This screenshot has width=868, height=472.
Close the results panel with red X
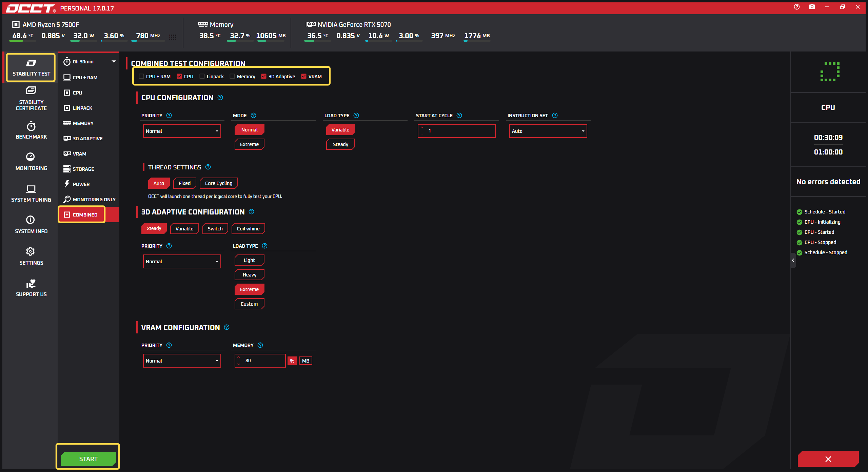coord(828,459)
